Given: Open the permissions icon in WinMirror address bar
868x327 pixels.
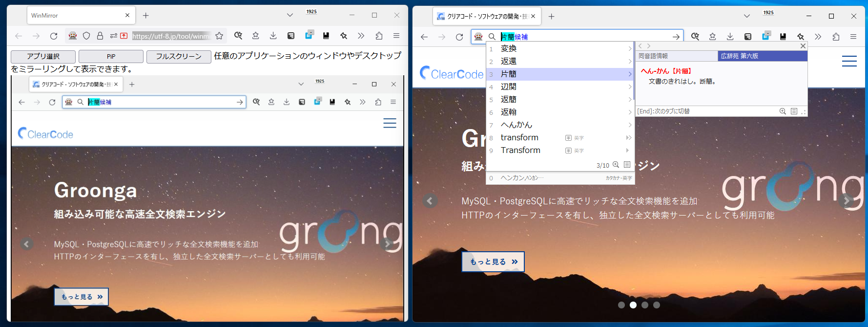Looking at the screenshot, I should click(113, 36).
